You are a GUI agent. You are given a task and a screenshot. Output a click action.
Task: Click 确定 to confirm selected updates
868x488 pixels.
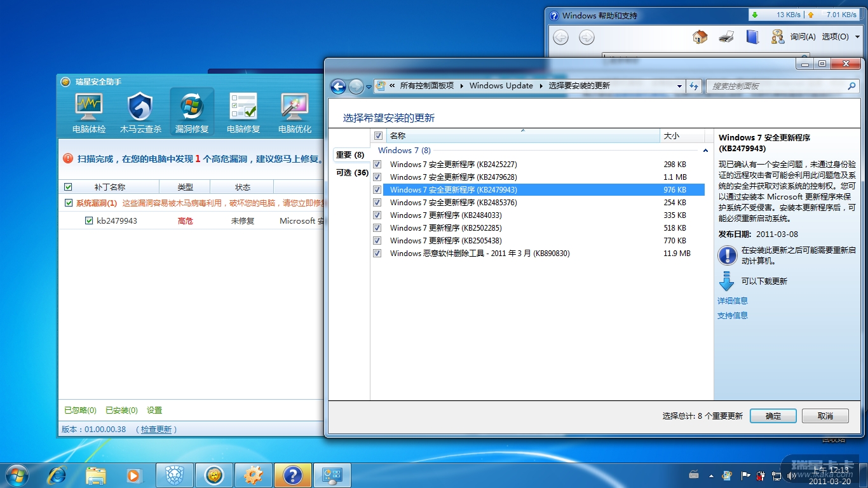773,416
